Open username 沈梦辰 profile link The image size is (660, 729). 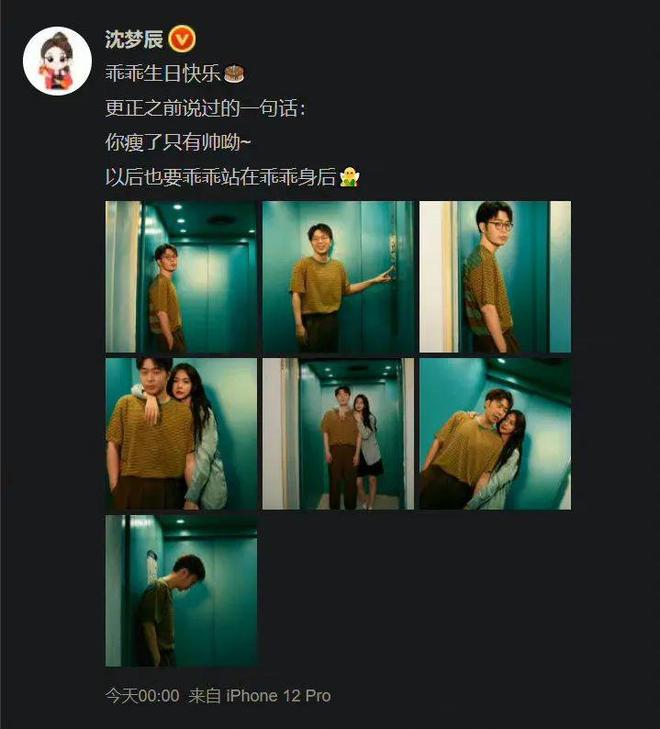(134, 39)
